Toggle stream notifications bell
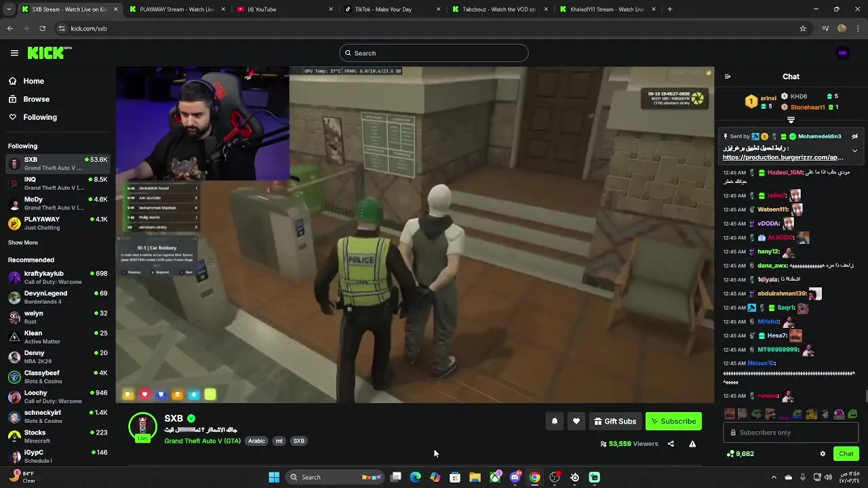 554,422
